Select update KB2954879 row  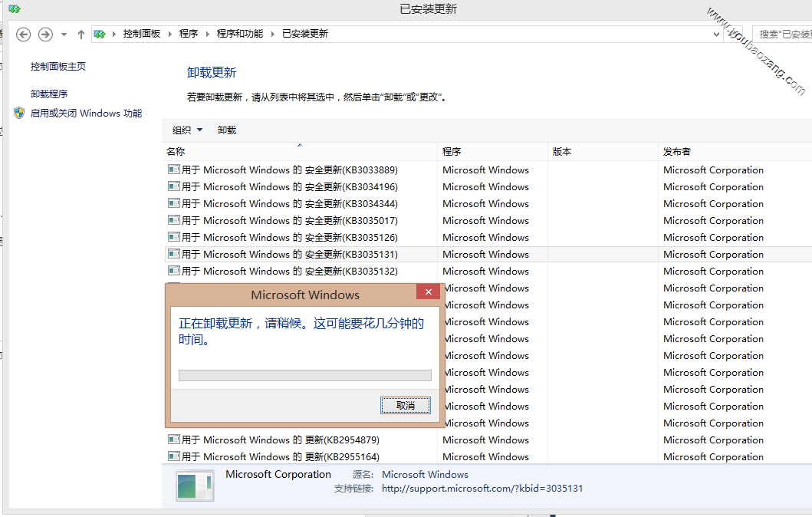(489, 440)
